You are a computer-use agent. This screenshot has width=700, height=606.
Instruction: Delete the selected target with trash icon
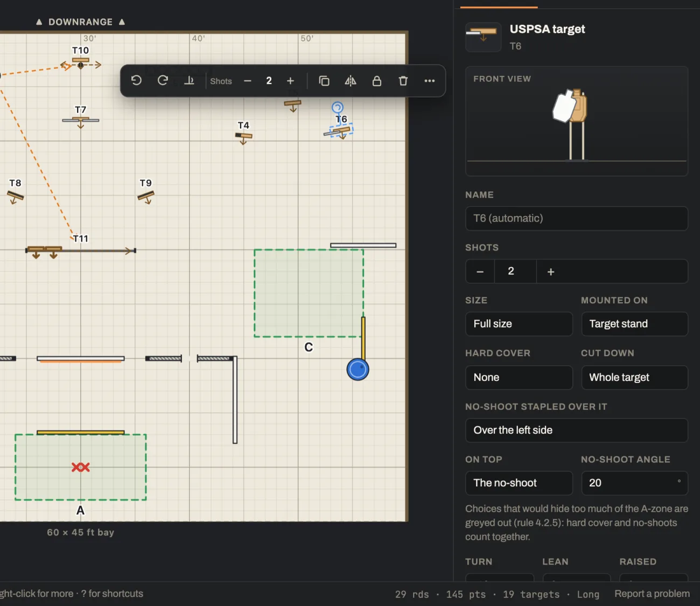pyautogui.click(x=403, y=81)
